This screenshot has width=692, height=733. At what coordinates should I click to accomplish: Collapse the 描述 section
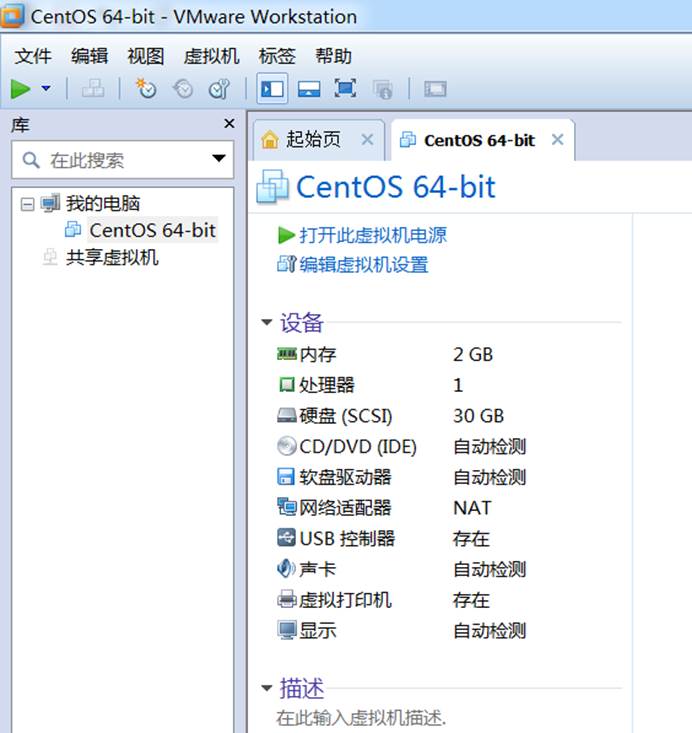(x=267, y=688)
